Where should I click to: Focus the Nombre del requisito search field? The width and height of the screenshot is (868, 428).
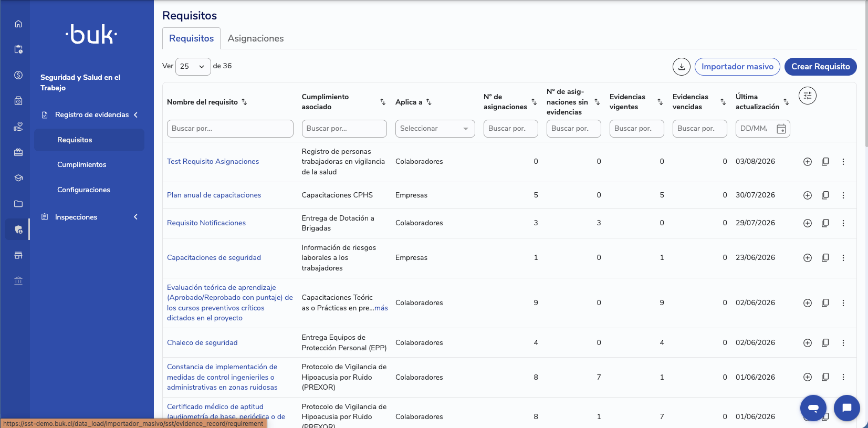tap(230, 129)
